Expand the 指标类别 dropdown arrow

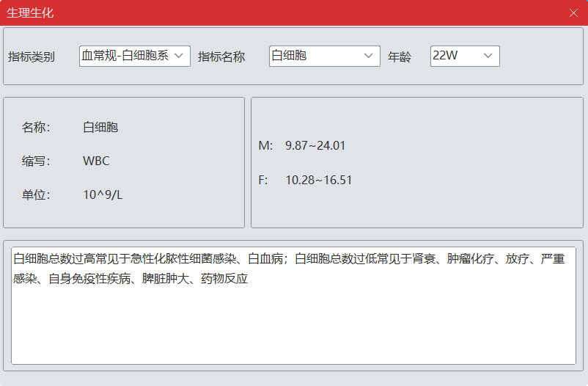point(179,56)
